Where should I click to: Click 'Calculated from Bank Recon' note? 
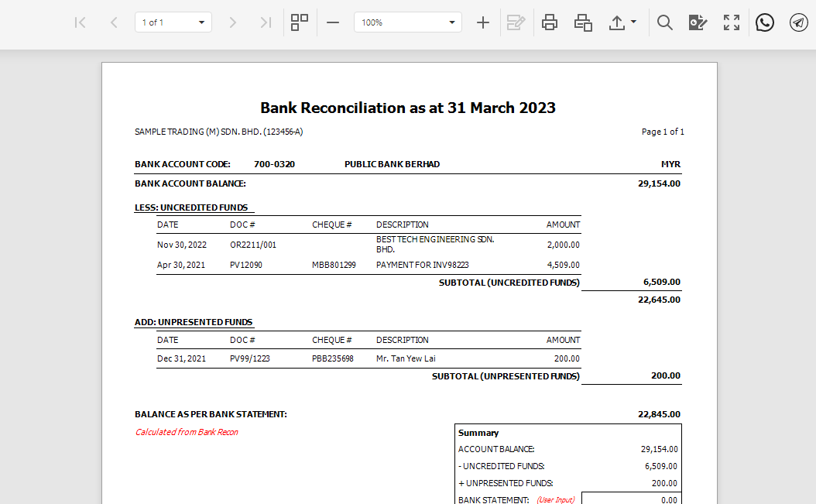(187, 432)
